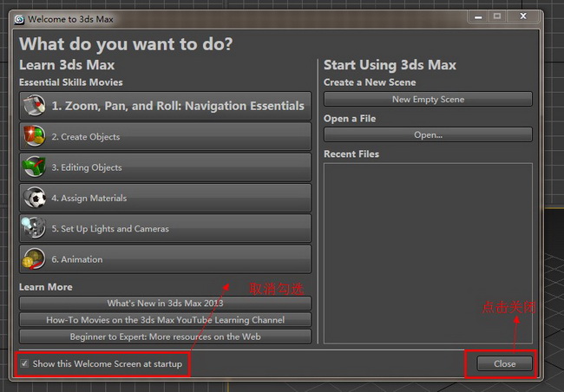Click the Animation gold coins icon

(x=34, y=259)
